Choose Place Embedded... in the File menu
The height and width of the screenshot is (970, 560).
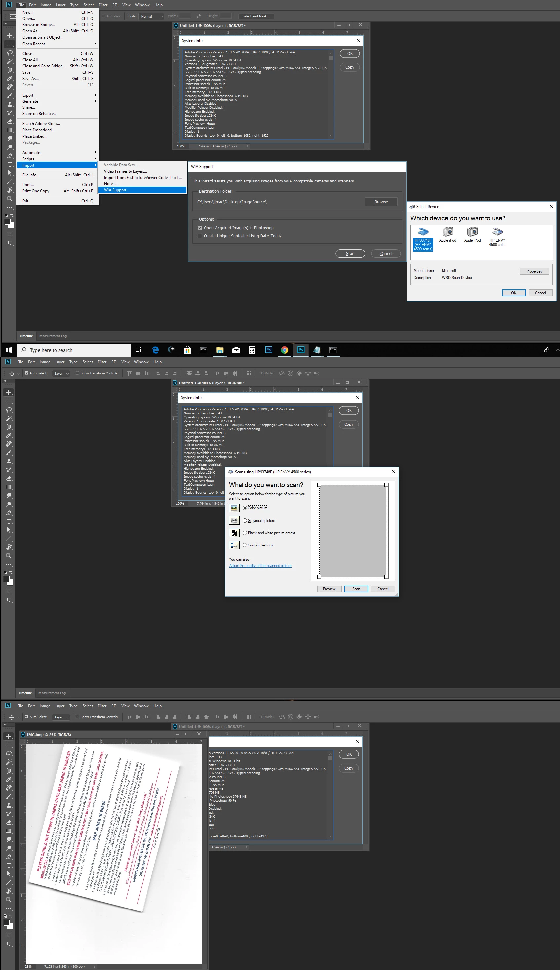click(x=58, y=130)
